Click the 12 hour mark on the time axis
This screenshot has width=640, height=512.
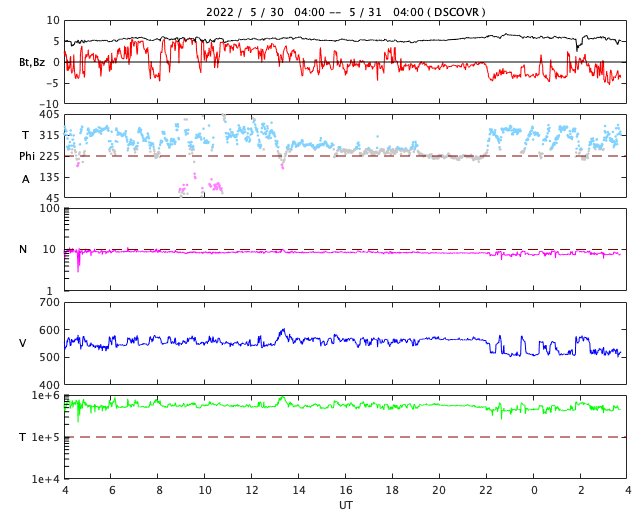252,491
